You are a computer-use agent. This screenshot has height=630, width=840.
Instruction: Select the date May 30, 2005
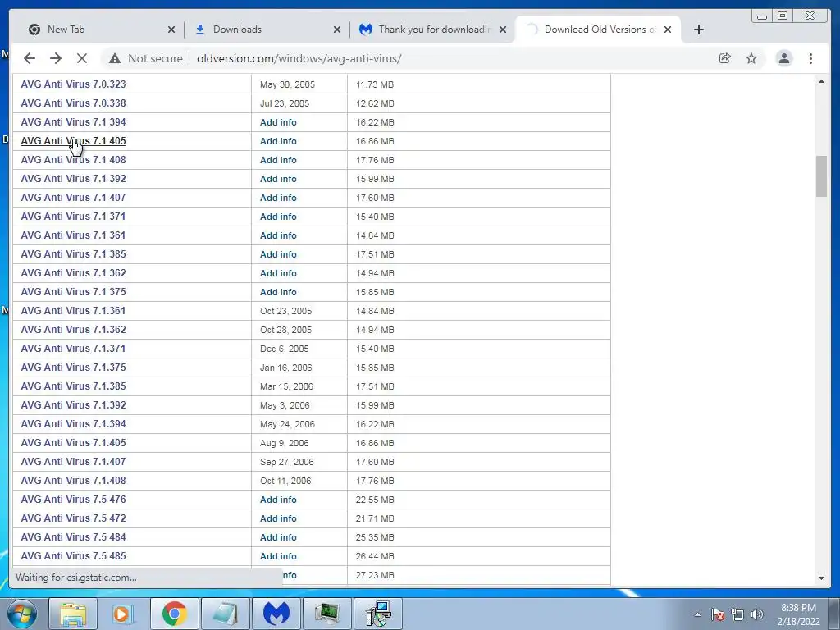(x=287, y=84)
